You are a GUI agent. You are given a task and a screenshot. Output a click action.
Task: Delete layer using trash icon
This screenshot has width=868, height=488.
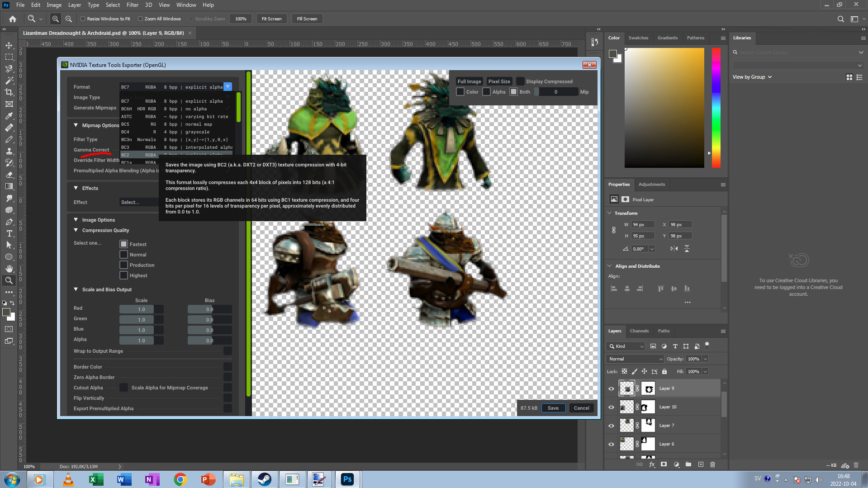712,464
